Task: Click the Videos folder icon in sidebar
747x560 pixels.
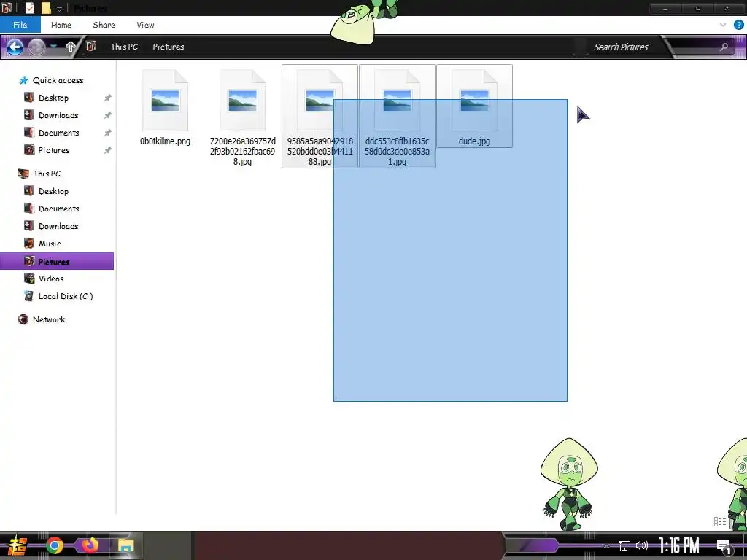Action: tap(29, 279)
